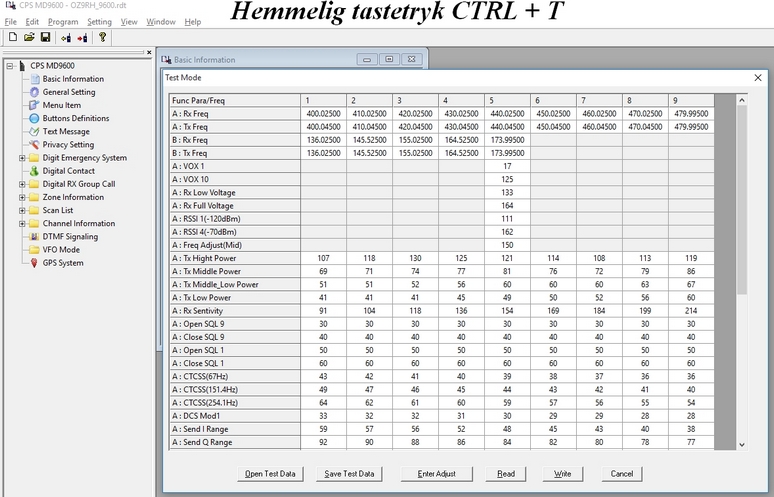Viewport: 774px width, 497px height.
Task: Click the Cancel button in Test Mode
Action: 622,474
